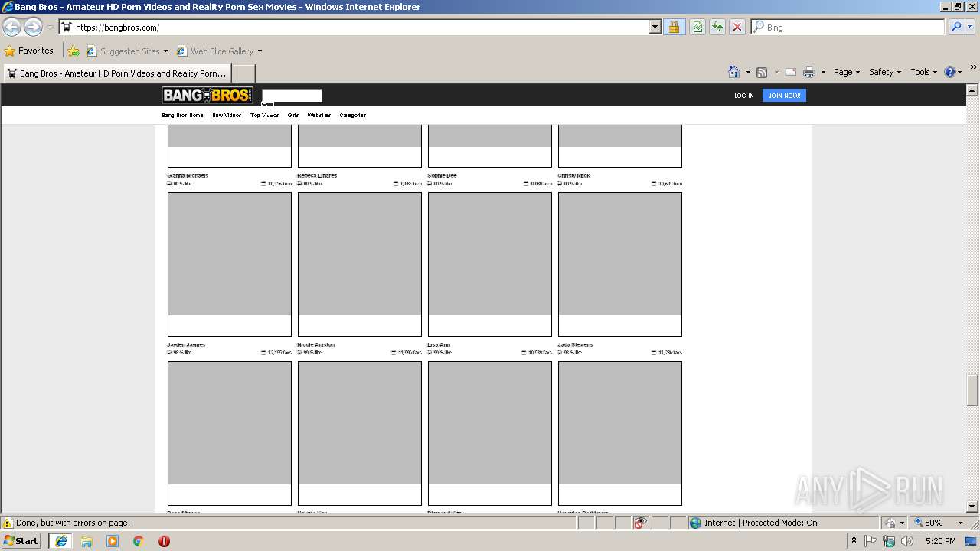This screenshot has height=551, width=980.
Task: Click the 5:20 PM taskbar clock
Action: [x=940, y=540]
